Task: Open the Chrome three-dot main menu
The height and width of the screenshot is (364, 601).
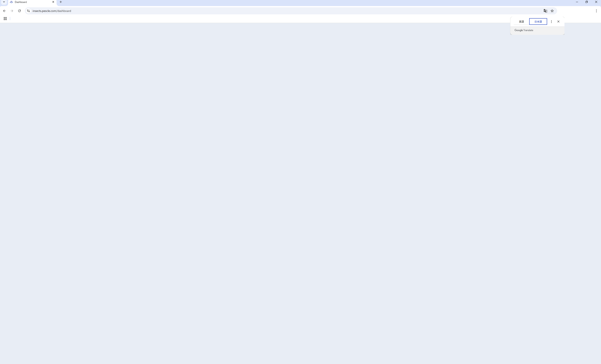Action: pos(596,11)
